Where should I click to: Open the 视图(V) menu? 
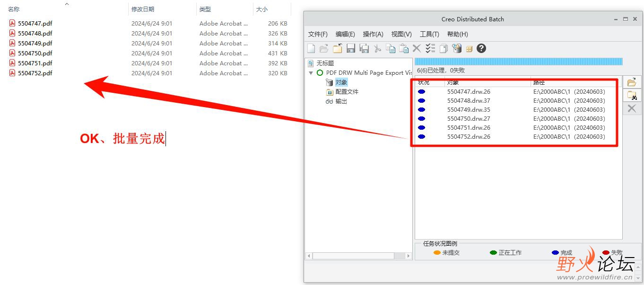(x=401, y=34)
